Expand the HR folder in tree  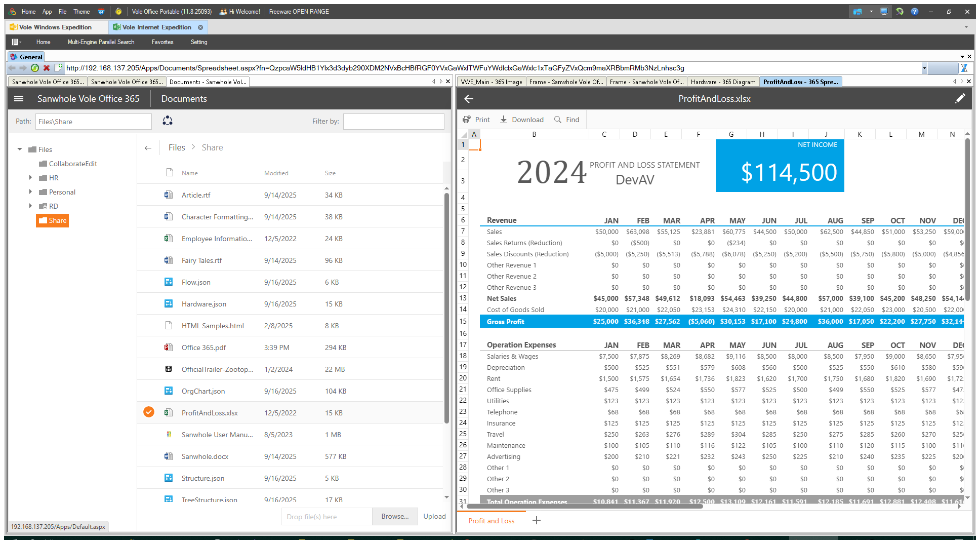30,178
